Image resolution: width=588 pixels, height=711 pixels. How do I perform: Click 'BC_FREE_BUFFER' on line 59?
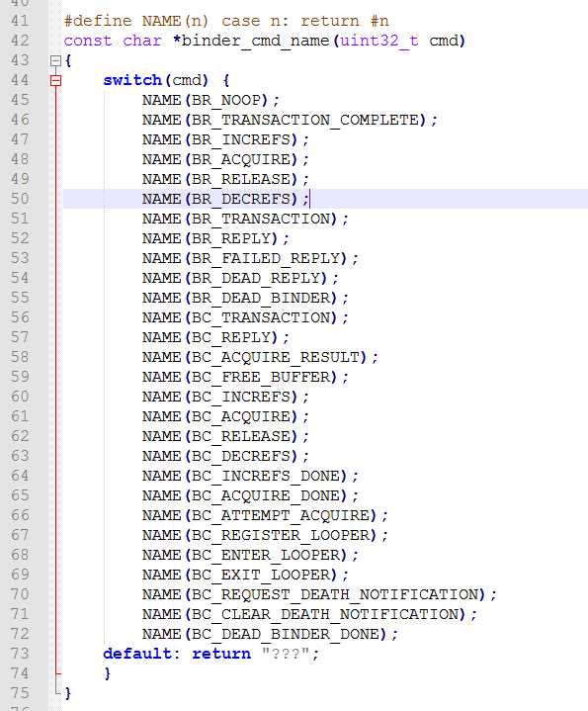click(261, 377)
